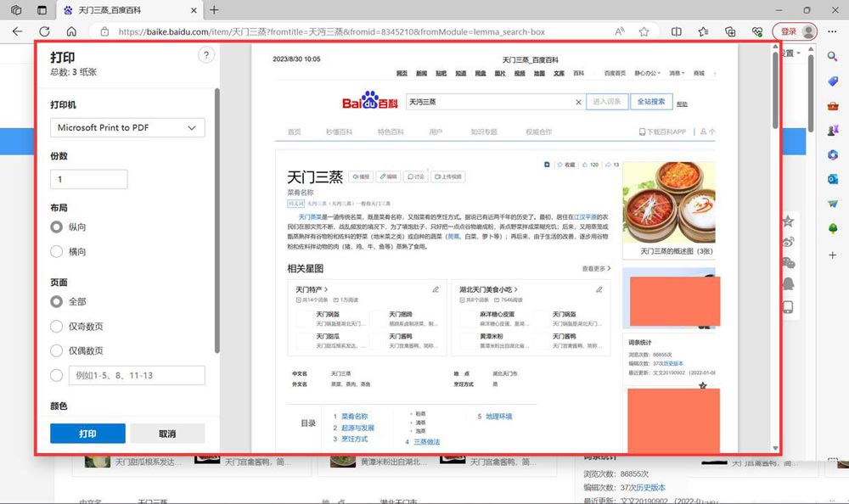Add this page to favorites star
The image size is (849, 504).
[x=644, y=31]
